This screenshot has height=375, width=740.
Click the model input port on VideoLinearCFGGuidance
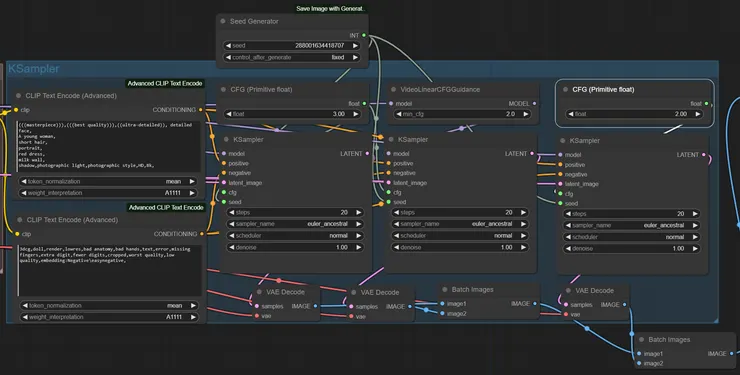(x=391, y=103)
